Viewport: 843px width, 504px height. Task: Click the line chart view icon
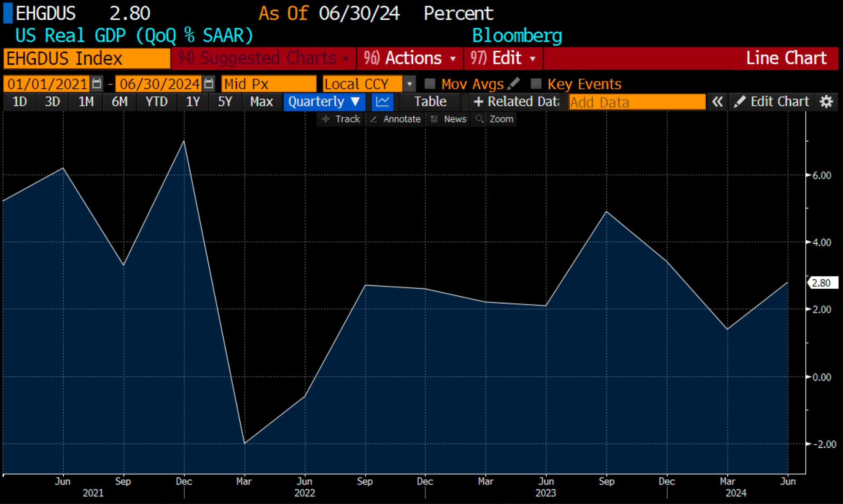point(382,102)
